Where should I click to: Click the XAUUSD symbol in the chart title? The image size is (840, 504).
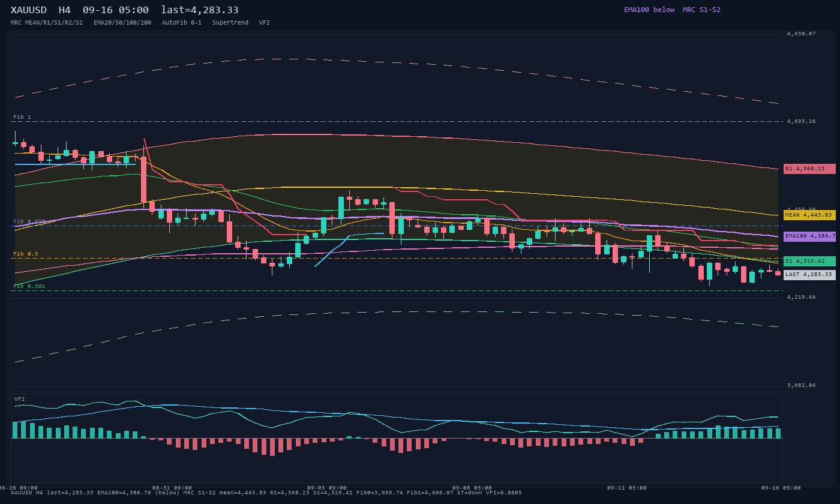(29, 10)
